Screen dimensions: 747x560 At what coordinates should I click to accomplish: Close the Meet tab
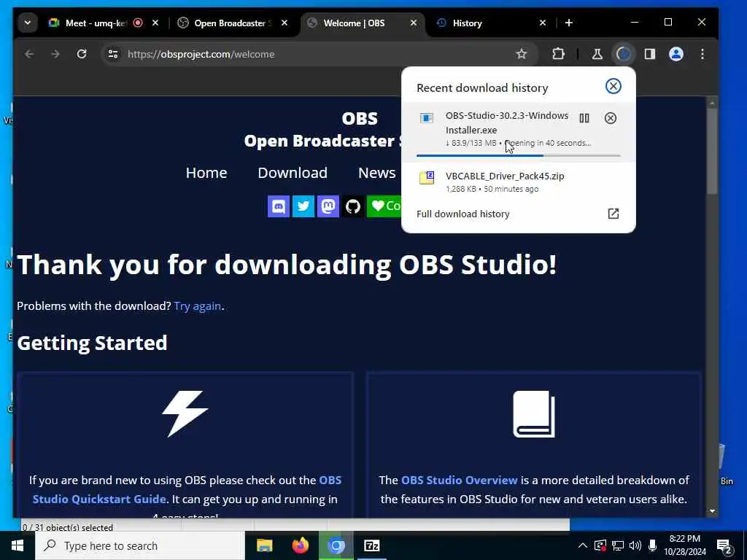pos(155,23)
